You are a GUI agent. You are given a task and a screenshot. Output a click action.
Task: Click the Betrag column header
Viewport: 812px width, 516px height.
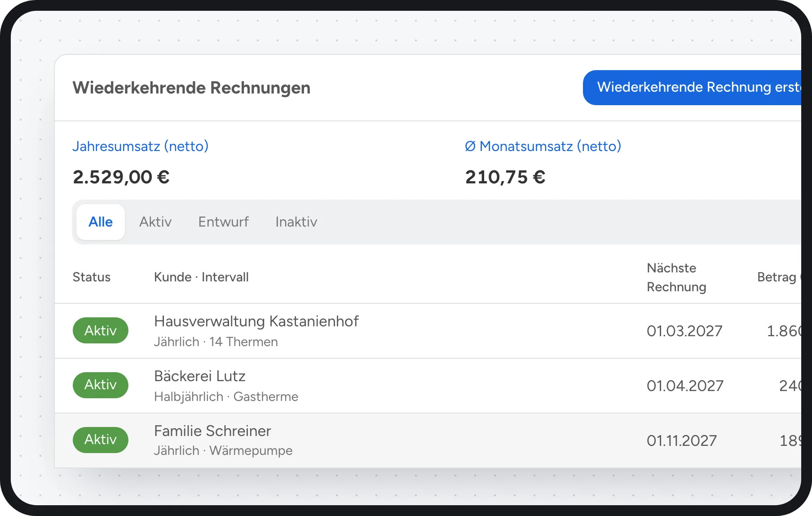tap(779, 277)
